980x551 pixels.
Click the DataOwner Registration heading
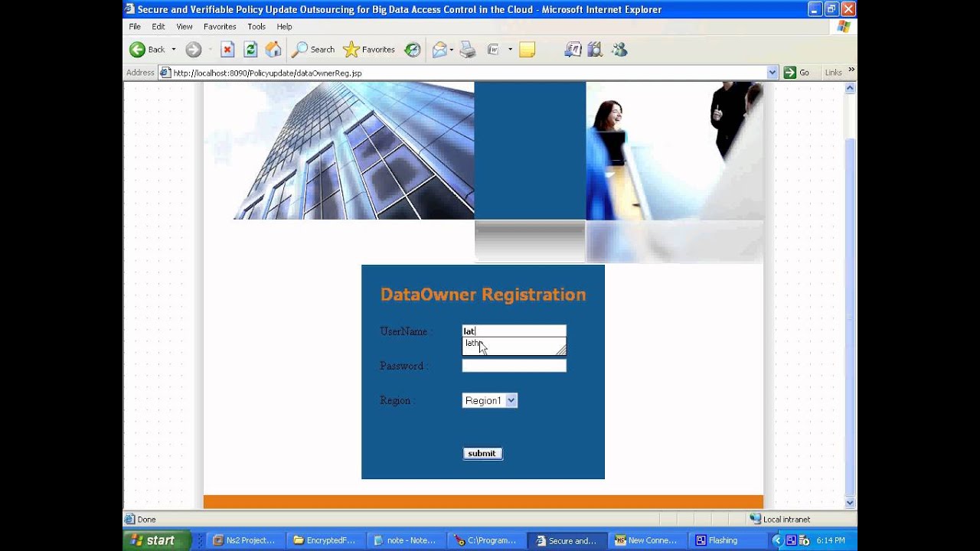point(483,295)
